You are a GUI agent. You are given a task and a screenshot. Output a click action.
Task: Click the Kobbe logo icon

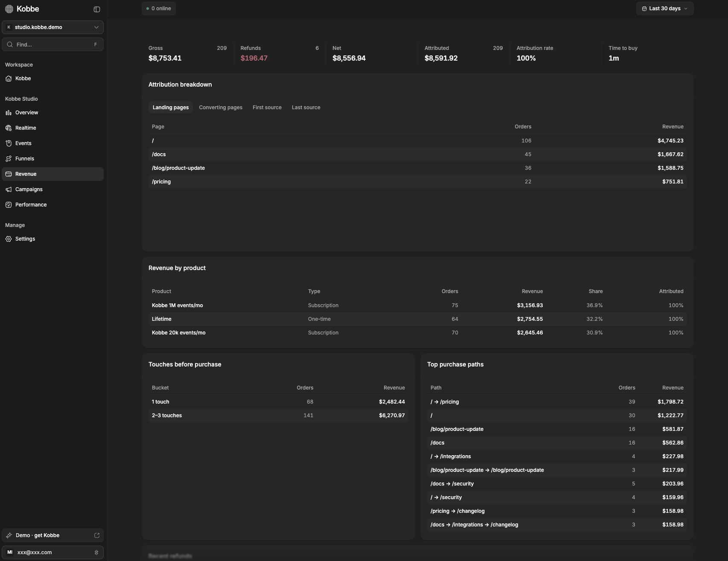tap(9, 9)
